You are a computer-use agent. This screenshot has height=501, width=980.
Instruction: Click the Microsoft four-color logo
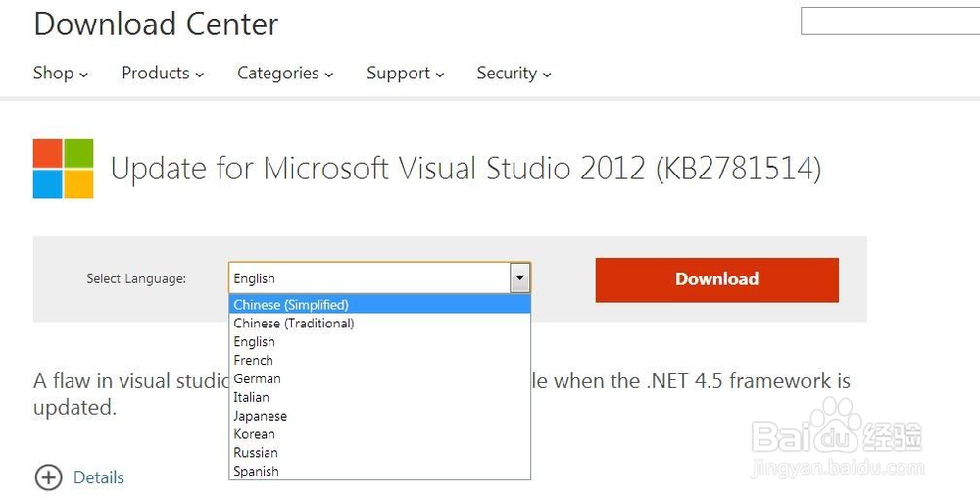click(63, 169)
